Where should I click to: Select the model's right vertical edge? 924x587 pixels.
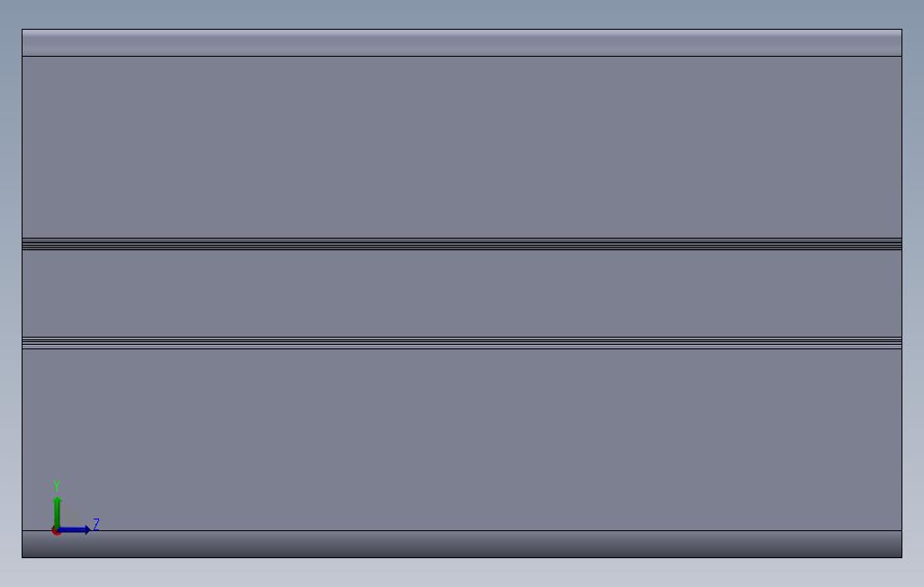(x=901, y=293)
